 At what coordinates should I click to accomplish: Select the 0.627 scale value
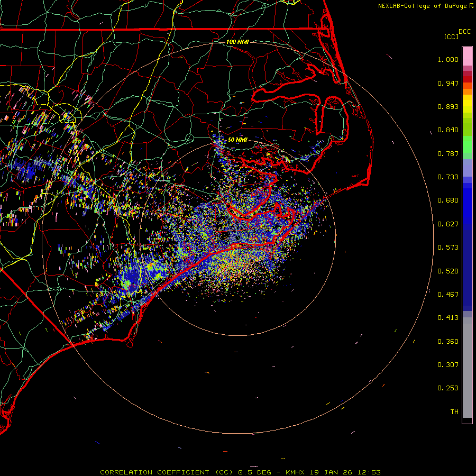click(x=448, y=224)
